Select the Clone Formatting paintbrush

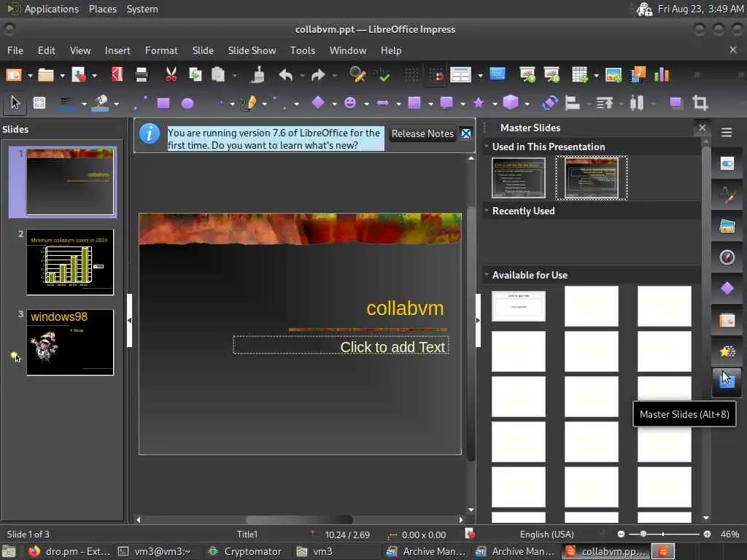pos(258,75)
